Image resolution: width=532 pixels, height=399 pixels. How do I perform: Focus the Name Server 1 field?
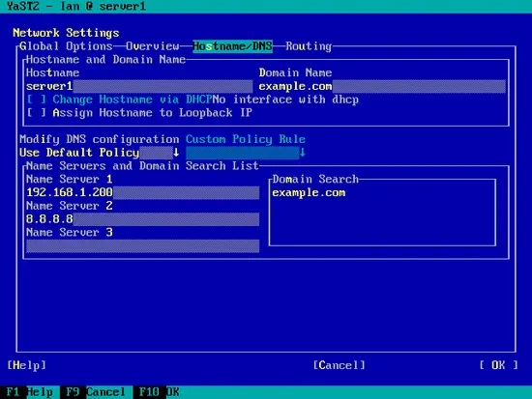[x=142, y=192]
